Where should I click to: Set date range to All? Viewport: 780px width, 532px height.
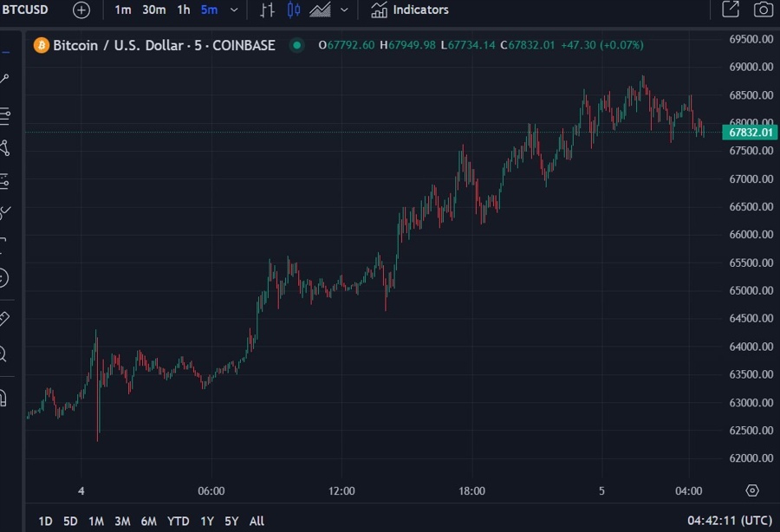point(257,521)
